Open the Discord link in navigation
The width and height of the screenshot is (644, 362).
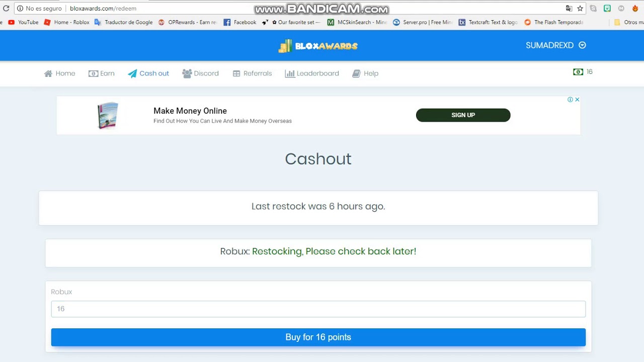200,73
